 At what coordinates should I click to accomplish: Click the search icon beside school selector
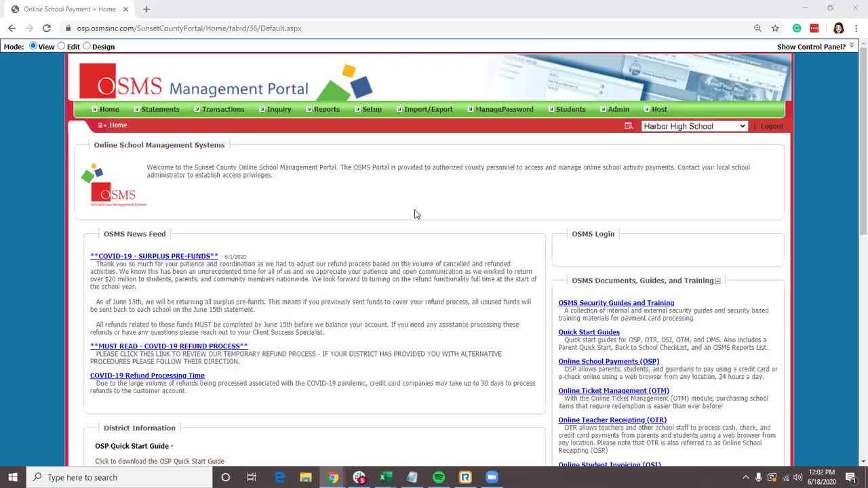(x=629, y=126)
